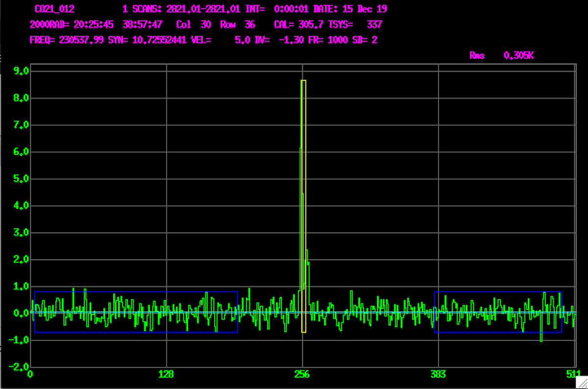Select the VEL= 5.0 velocity text
The width and height of the screenshot is (588, 389).
220,40
